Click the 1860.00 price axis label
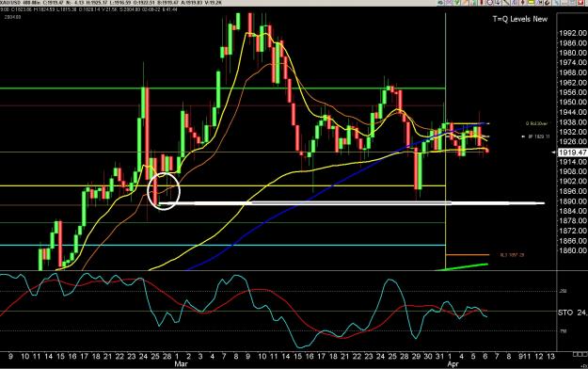The image size is (588, 369). pos(573,250)
